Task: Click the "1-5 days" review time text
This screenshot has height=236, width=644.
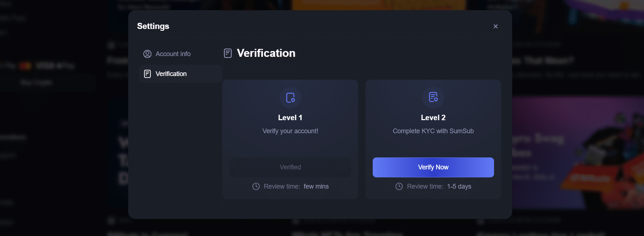Action: [459, 186]
